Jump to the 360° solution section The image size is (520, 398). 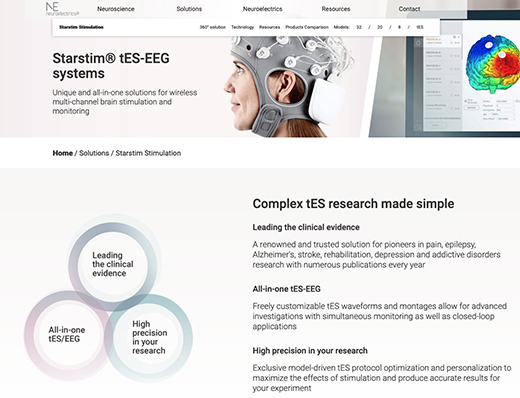(213, 27)
